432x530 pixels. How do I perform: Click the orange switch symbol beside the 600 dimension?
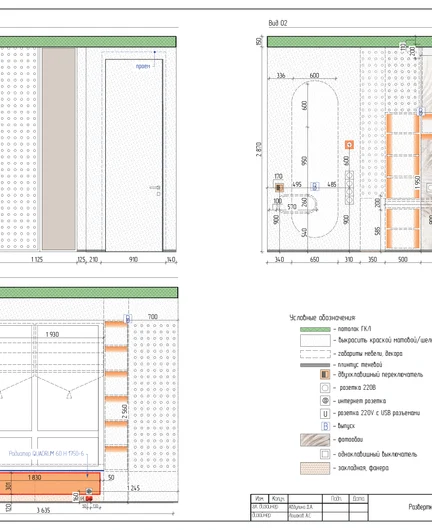[349, 145]
